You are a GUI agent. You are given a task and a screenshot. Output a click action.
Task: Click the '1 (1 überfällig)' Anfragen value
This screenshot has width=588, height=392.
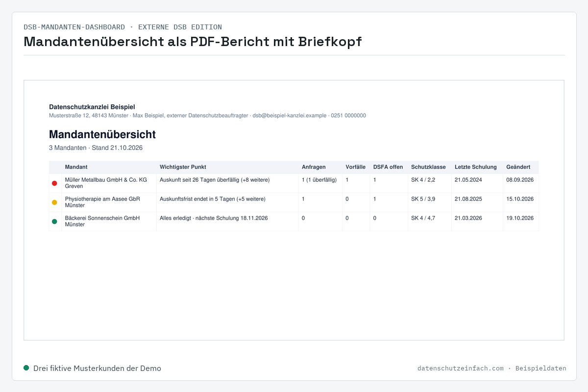pos(319,180)
